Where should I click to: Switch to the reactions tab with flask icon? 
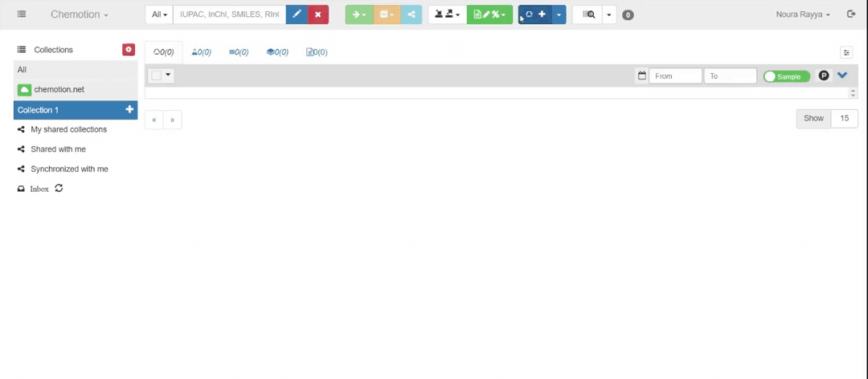201,52
